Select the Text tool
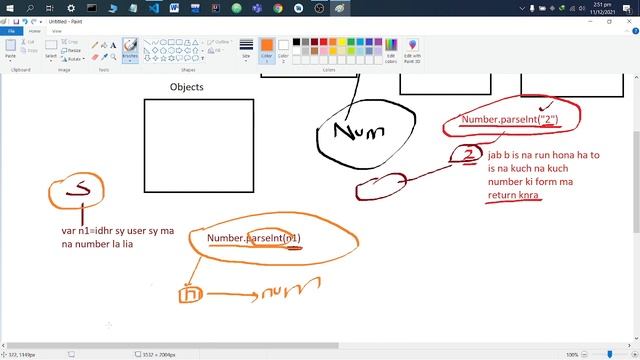Viewport: 640px width, 360px height. click(113, 45)
